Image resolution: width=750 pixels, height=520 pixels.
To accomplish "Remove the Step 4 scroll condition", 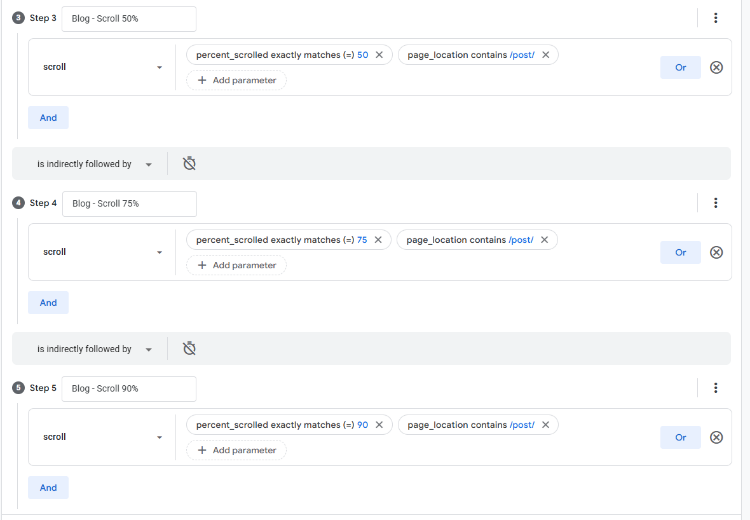I will pyautogui.click(x=716, y=252).
